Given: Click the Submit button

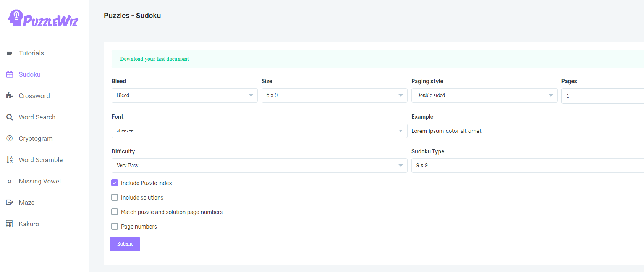Looking at the screenshot, I should click(x=125, y=244).
